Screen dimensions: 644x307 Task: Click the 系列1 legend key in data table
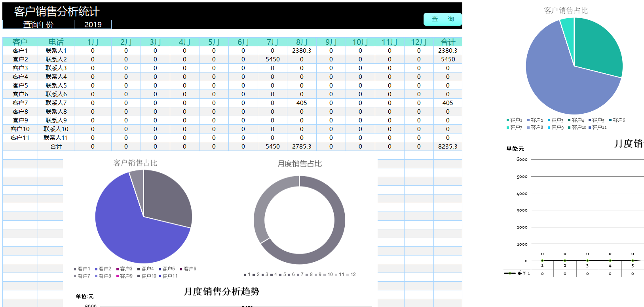pos(517,273)
